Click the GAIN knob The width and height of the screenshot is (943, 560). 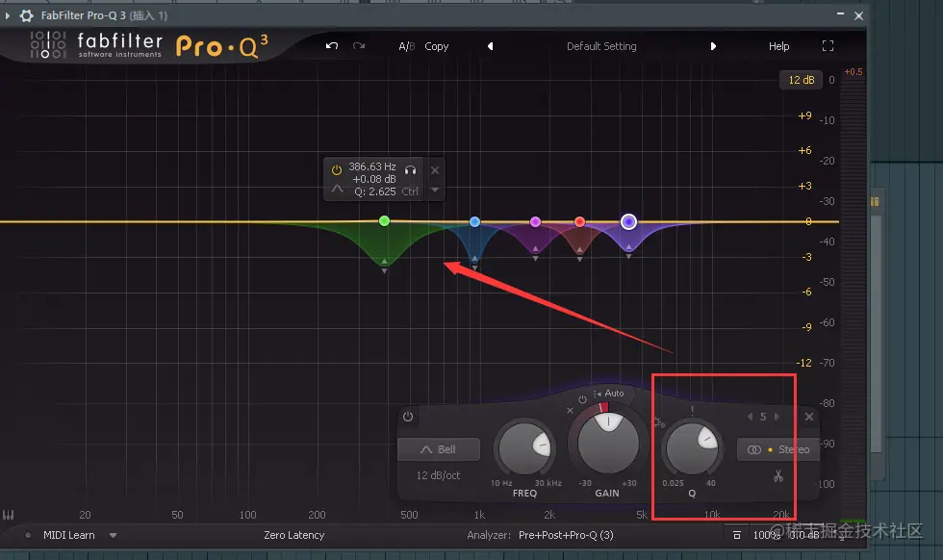coord(607,444)
